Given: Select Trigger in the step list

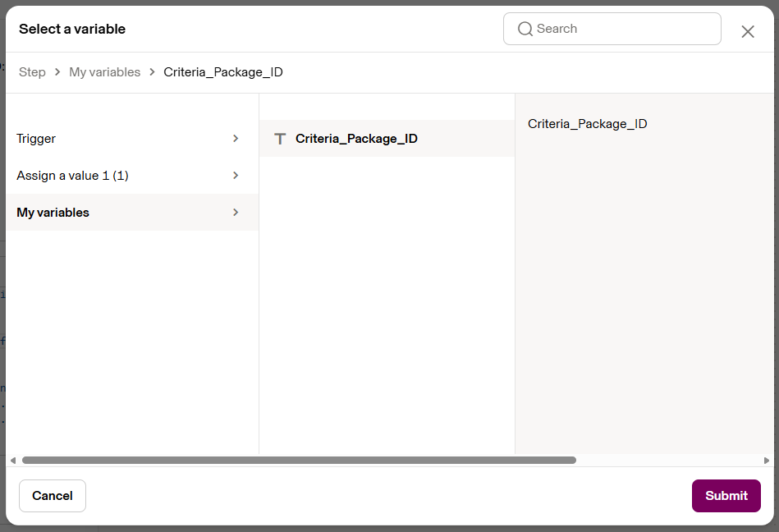Looking at the screenshot, I should point(132,139).
